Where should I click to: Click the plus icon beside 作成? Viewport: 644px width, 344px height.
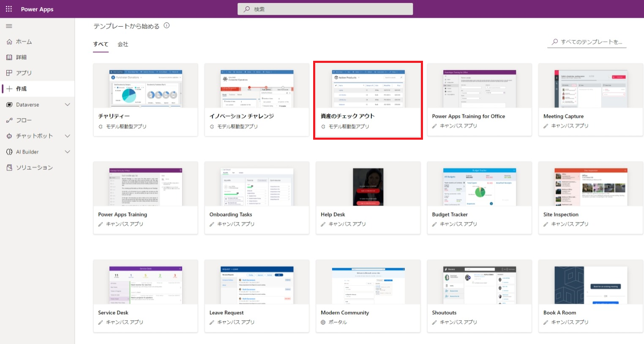pyautogui.click(x=9, y=89)
